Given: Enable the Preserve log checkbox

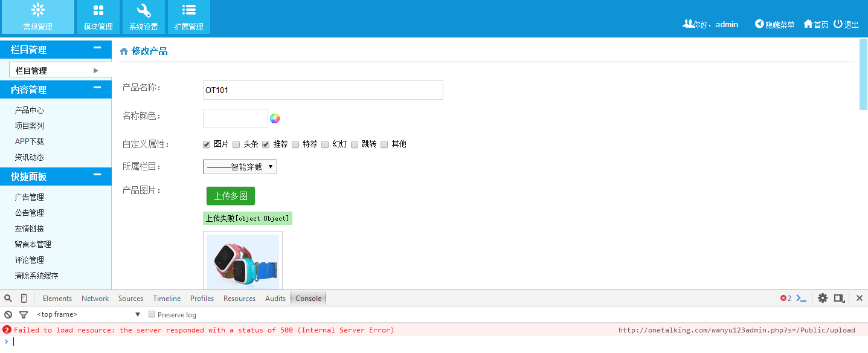Looking at the screenshot, I should pyautogui.click(x=152, y=315).
